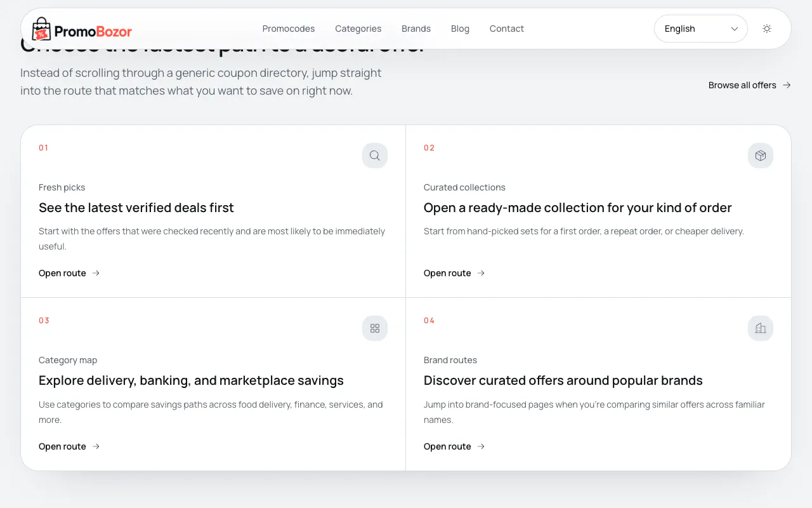812x508 pixels.
Task: Click the Browse all offers link
Action: point(750,85)
